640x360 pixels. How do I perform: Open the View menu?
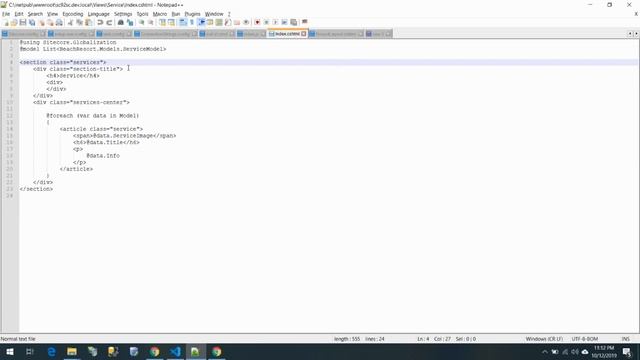[x=52, y=14]
